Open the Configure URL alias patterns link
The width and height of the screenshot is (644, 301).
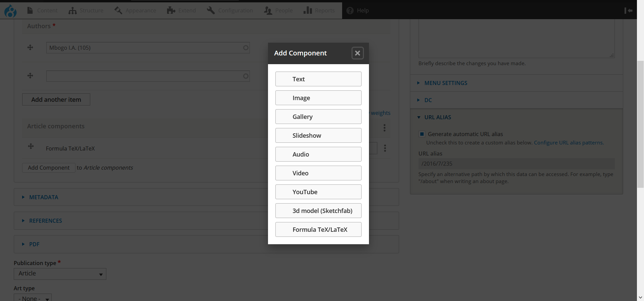[568, 143]
